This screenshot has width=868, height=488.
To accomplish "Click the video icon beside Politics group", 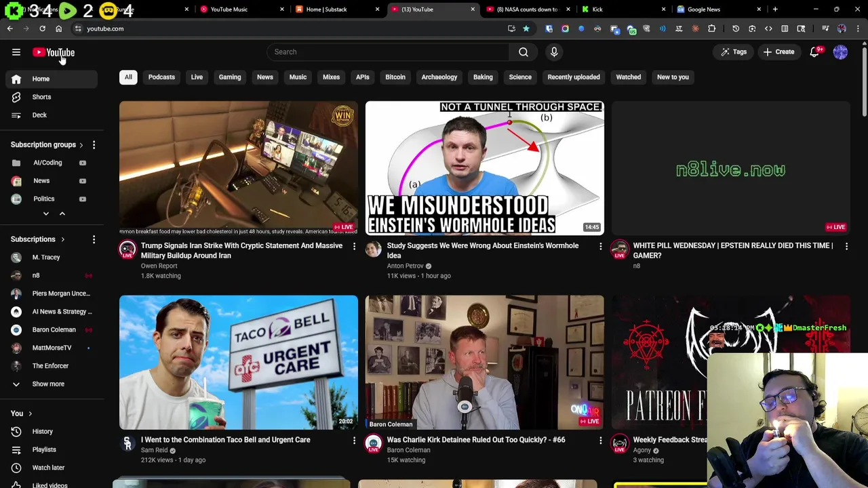I will (x=83, y=199).
